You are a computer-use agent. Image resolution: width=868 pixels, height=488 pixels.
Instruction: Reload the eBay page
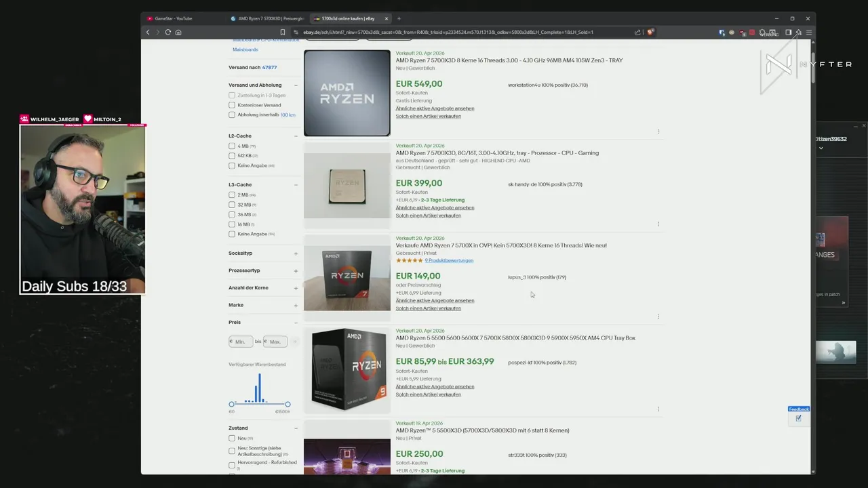click(x=168, y=32)
